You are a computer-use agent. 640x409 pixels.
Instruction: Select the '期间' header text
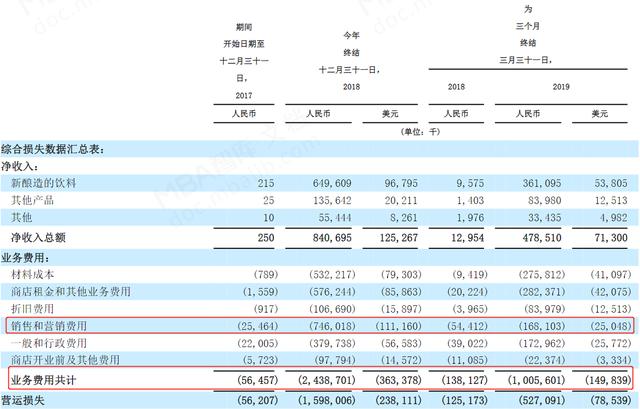coord(244,27)
